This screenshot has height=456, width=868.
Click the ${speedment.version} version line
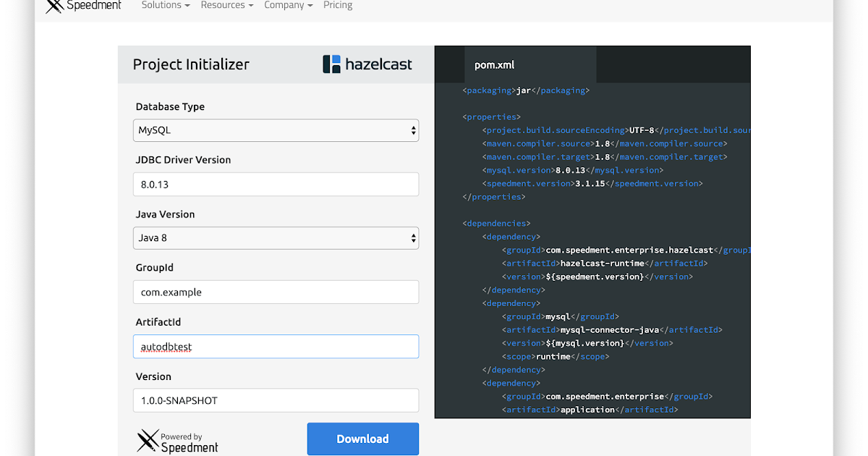click(x=597, y=276)
